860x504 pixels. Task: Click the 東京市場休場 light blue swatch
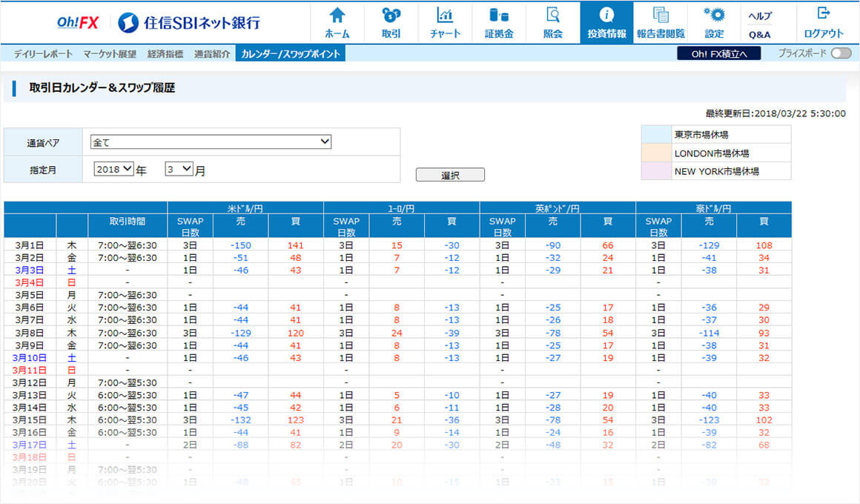point(656,134)
